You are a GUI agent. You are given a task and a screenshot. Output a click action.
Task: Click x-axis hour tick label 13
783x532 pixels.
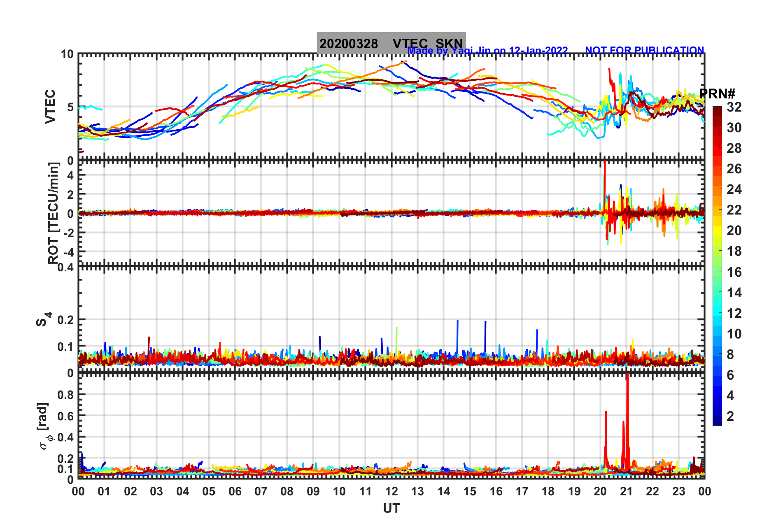(x=417, y=491)
